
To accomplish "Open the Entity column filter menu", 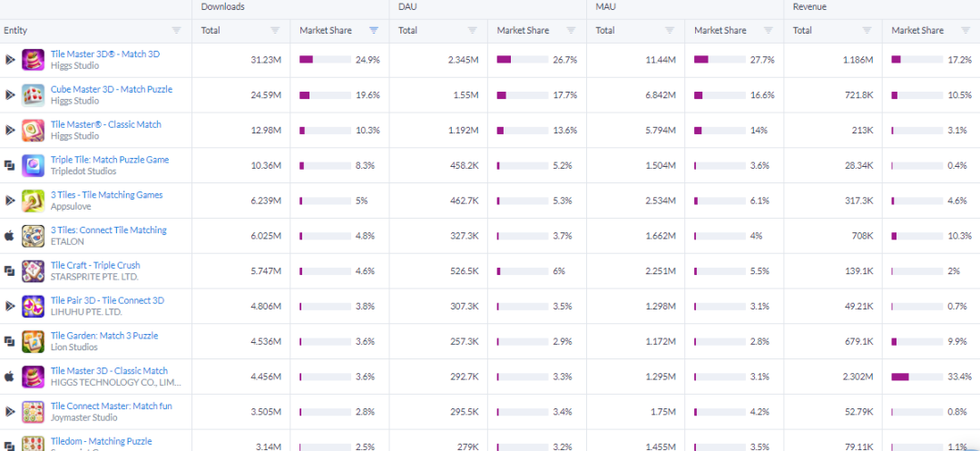I will pos(176,31).
